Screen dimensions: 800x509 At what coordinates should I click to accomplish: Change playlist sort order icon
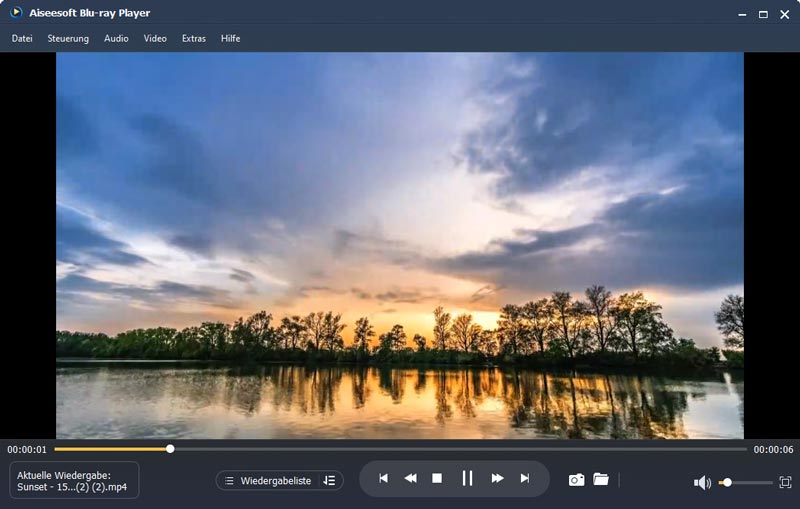tap(330, 481)
